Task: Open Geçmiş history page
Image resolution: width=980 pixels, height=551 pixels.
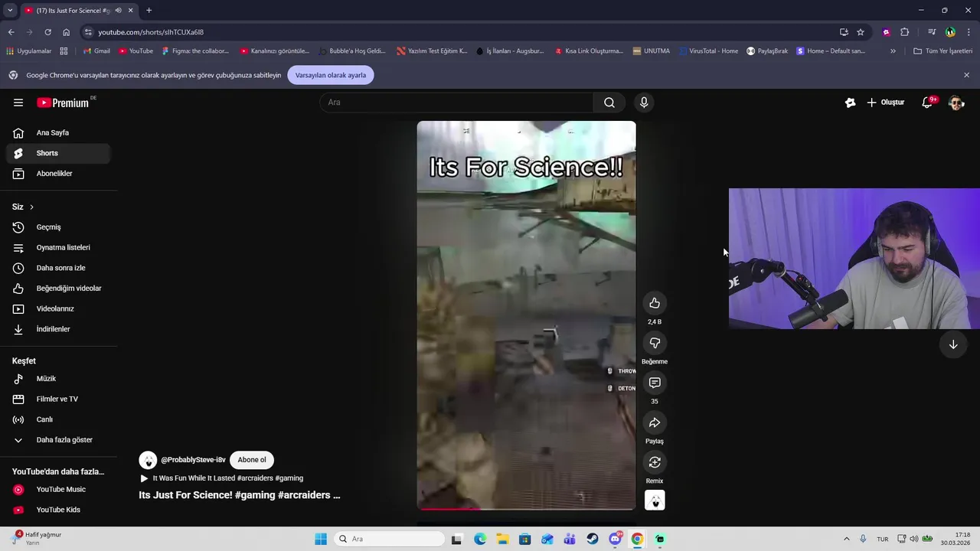Action: tap(58, 227)
